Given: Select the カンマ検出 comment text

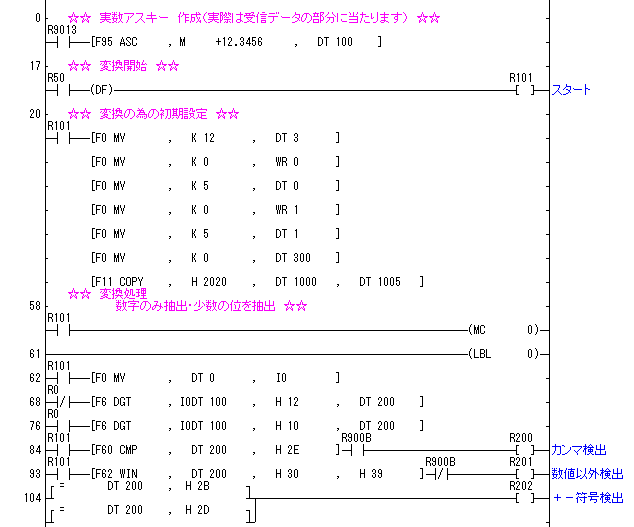Looking at the screenshot, I should [x=579, y=450].
